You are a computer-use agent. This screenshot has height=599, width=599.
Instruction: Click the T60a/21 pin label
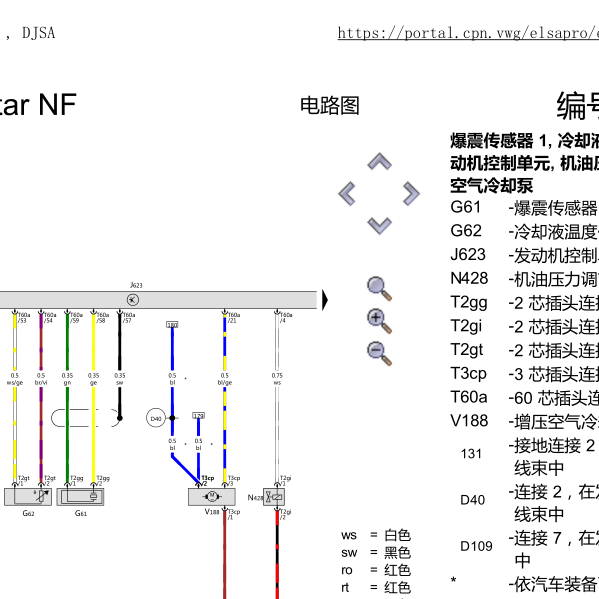click(x=233, y=318)
